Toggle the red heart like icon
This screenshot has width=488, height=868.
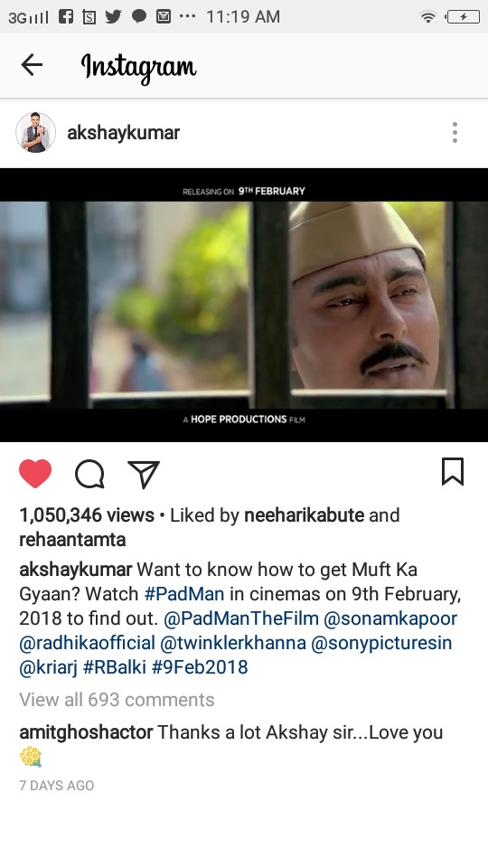pyautogui.click(x=35, y=474)
